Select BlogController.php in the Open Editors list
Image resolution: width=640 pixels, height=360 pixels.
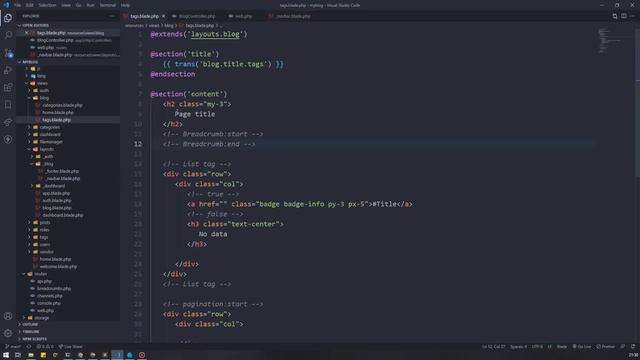click(x=68, y=40)
